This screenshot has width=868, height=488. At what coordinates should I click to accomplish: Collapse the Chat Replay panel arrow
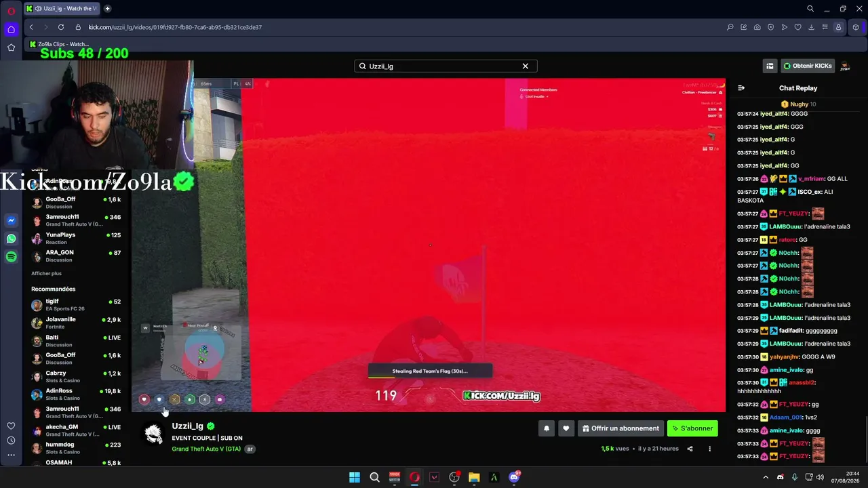pos(741,88)
